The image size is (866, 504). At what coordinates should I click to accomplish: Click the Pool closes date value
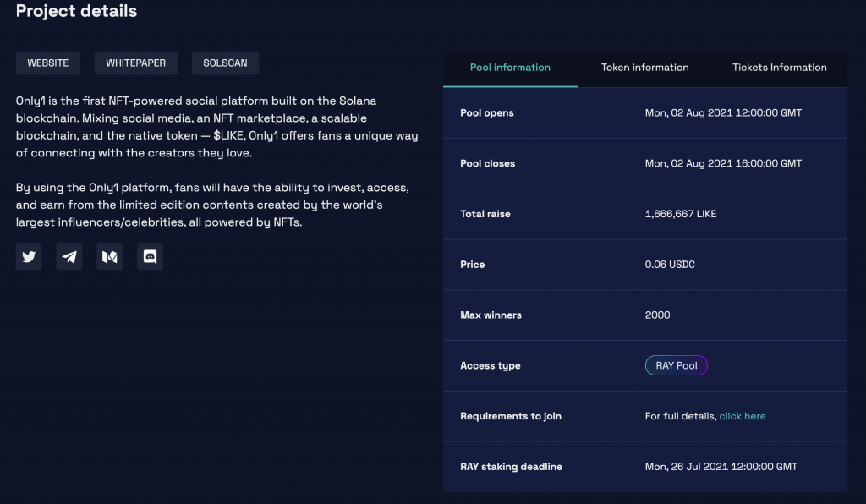(x=723, y=163)
